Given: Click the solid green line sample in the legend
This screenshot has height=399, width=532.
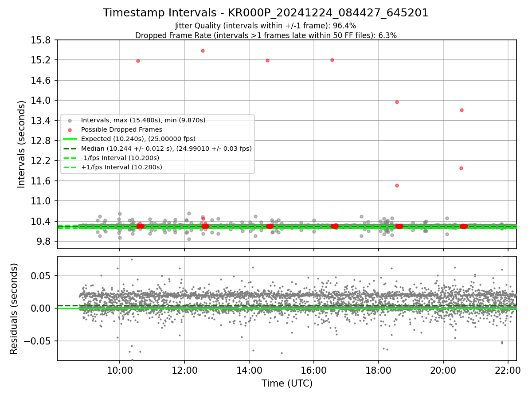Looking at the screenshot, I should point(70,139).
